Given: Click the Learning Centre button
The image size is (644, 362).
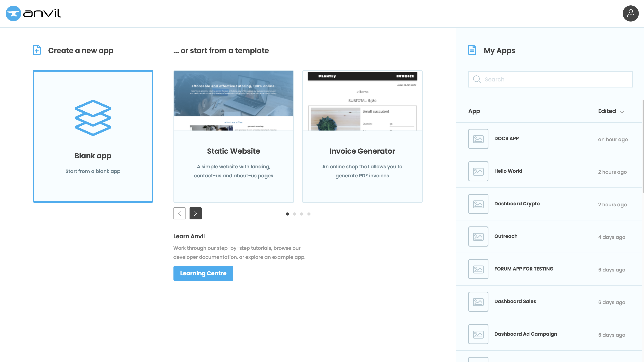Looking at the screenshot, I should click(203, 273).
